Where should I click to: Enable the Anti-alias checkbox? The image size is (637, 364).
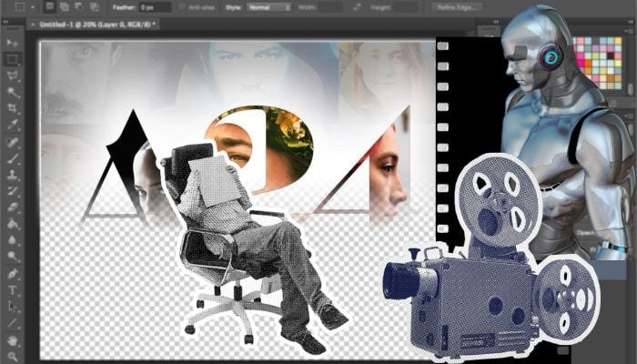(182, 7)
